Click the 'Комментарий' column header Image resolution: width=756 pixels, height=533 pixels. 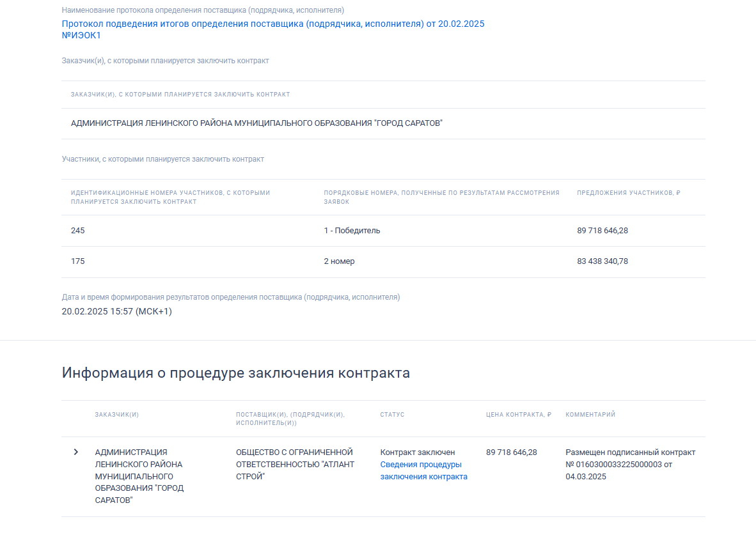[x=590, y=415]
